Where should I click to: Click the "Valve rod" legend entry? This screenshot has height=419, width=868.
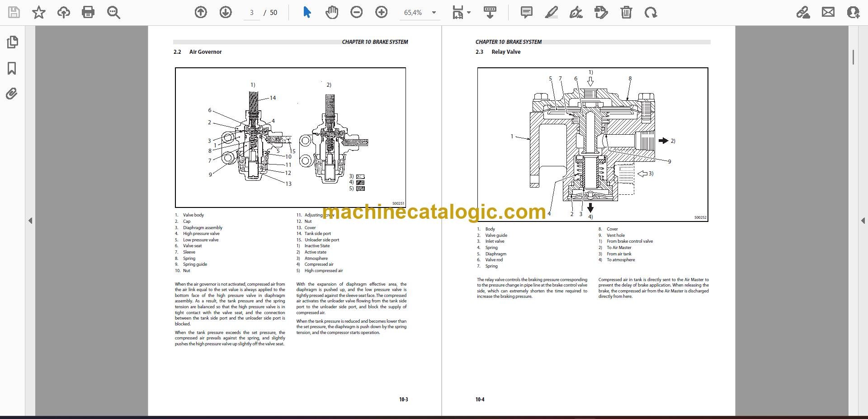click(x=494, y=260)
